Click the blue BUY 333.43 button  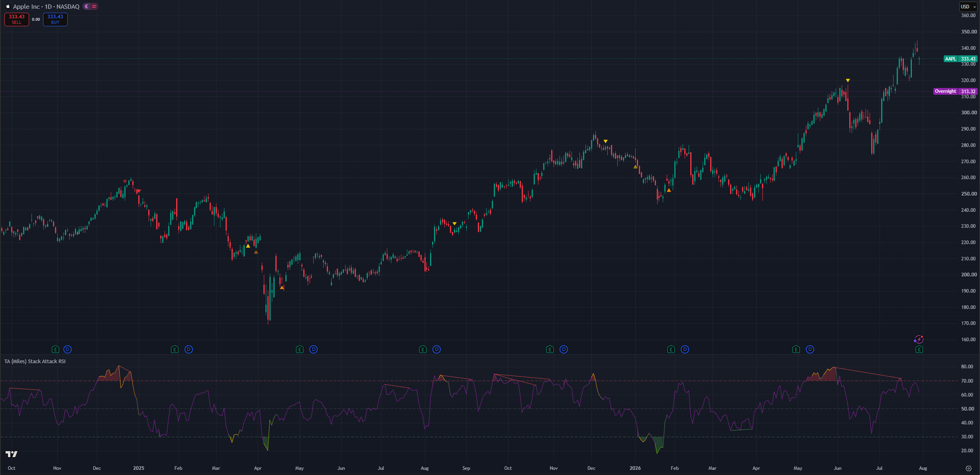55,20
